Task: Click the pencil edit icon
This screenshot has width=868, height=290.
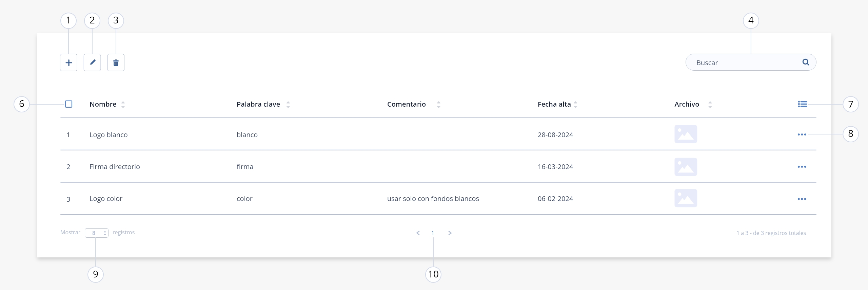Action: click(x=92, y=62)
